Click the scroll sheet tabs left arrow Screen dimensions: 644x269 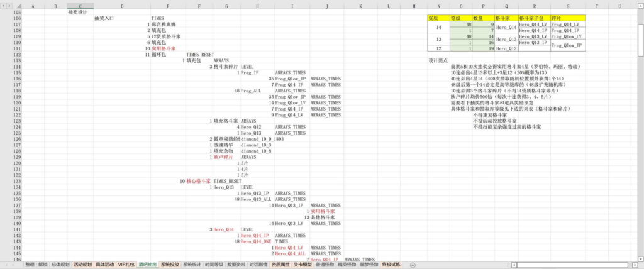tap(5, 265)
